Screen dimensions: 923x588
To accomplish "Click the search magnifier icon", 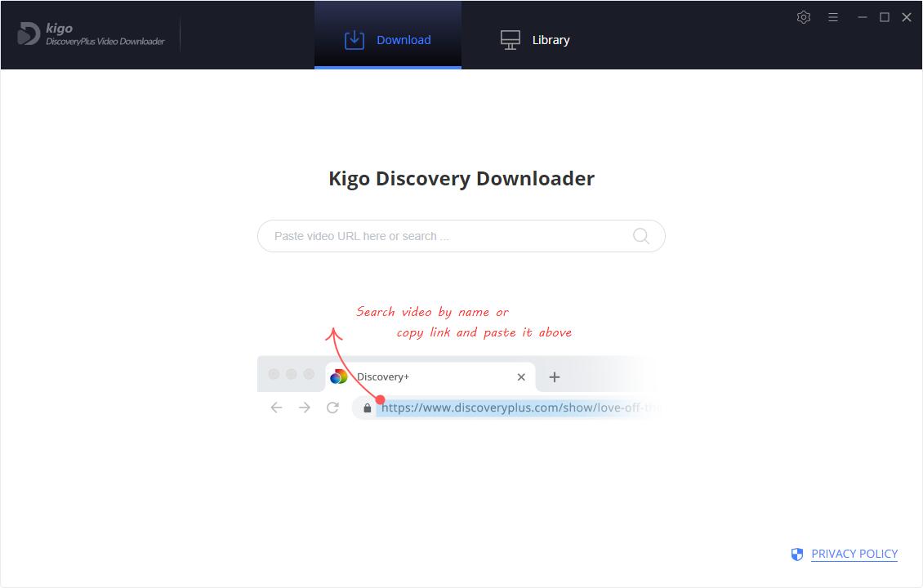I will coord(641,236).
